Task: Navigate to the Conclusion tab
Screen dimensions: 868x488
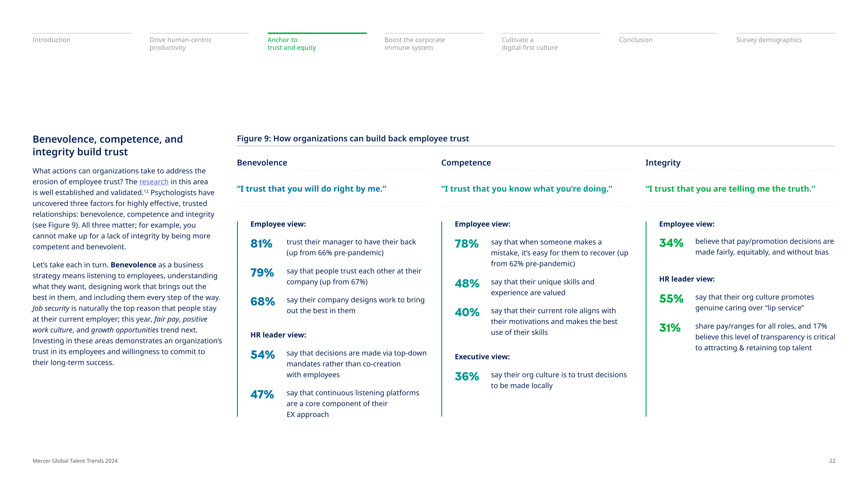Action: [635, 40]
